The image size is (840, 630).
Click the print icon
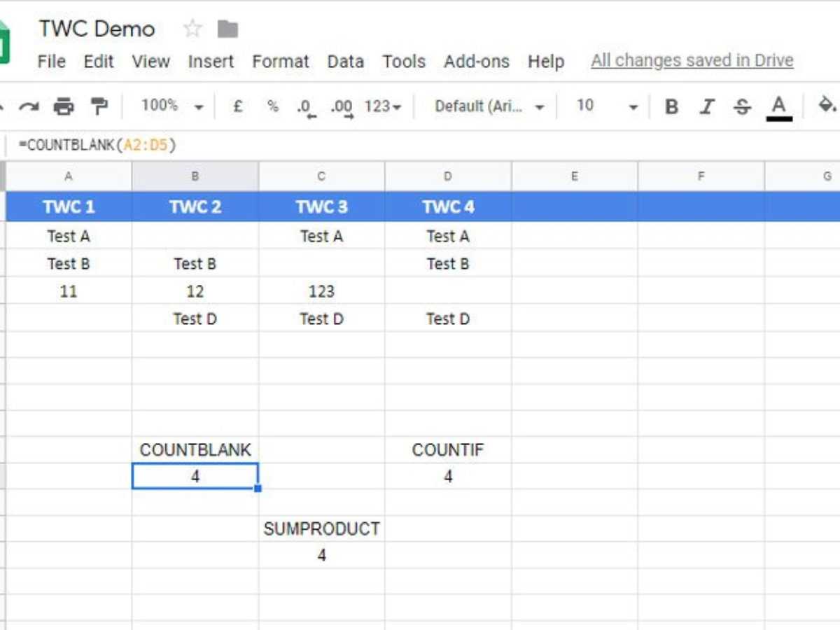(64, 106)
